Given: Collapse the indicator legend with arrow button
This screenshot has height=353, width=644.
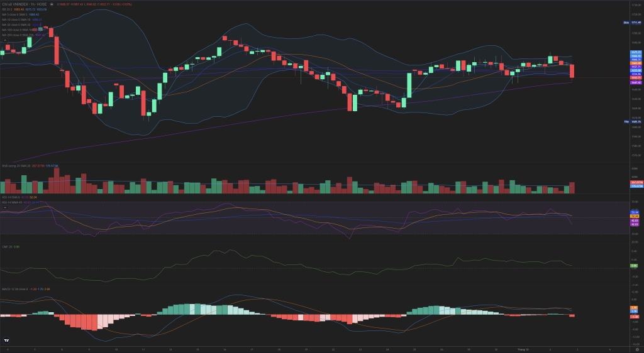Looking at the screenshot, I should point(5,39).
